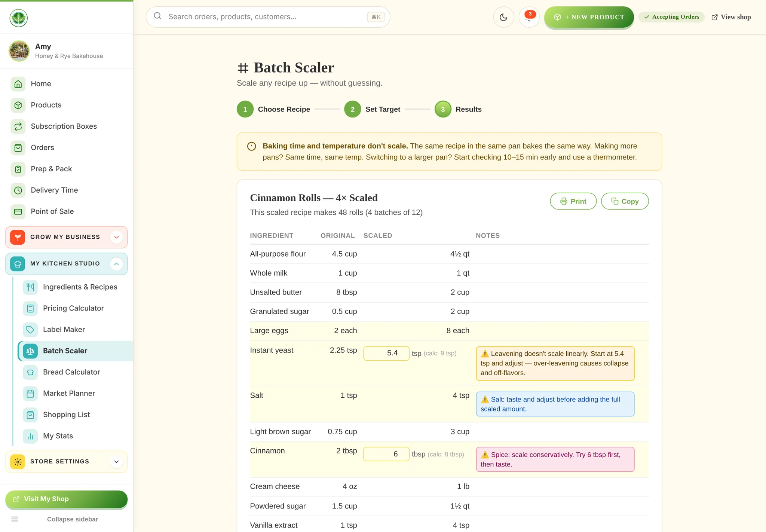Viewport: 766px width, 532px height.
Task: Print the scaled recipe
Action: coord(573,201)
